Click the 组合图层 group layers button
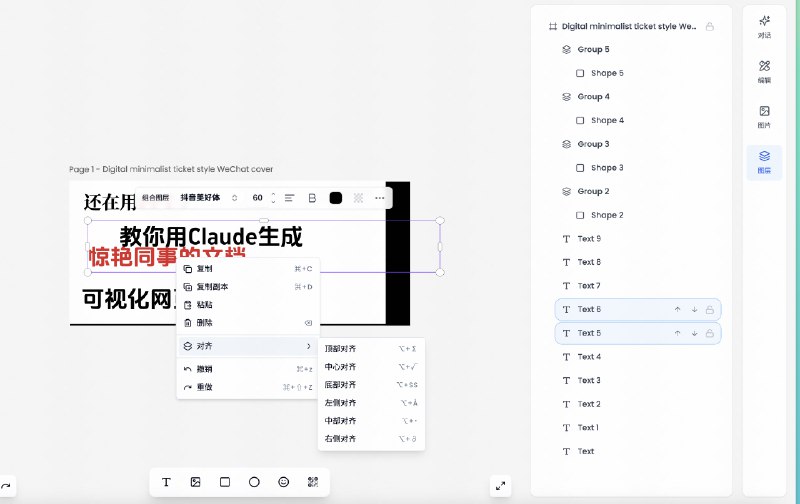The height and width of the screenshot is (504, 800). (x=155, y=198)
